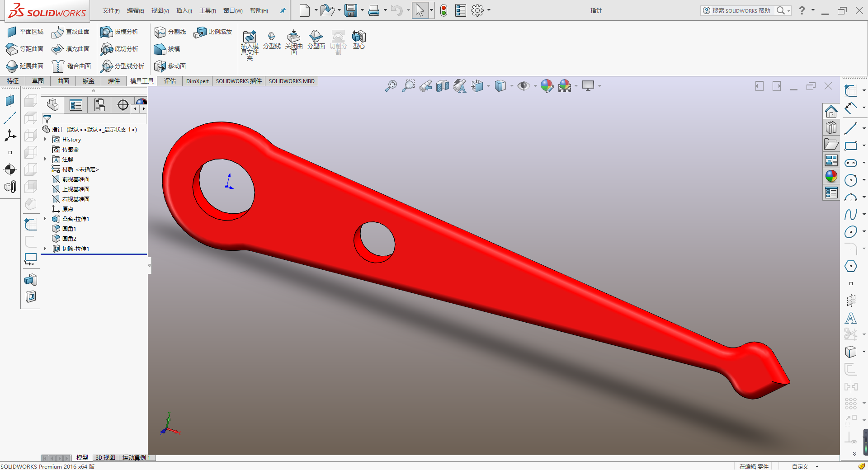
Task: Toggle the Hide/Show Items eye icon
Action: click(524, 86)
